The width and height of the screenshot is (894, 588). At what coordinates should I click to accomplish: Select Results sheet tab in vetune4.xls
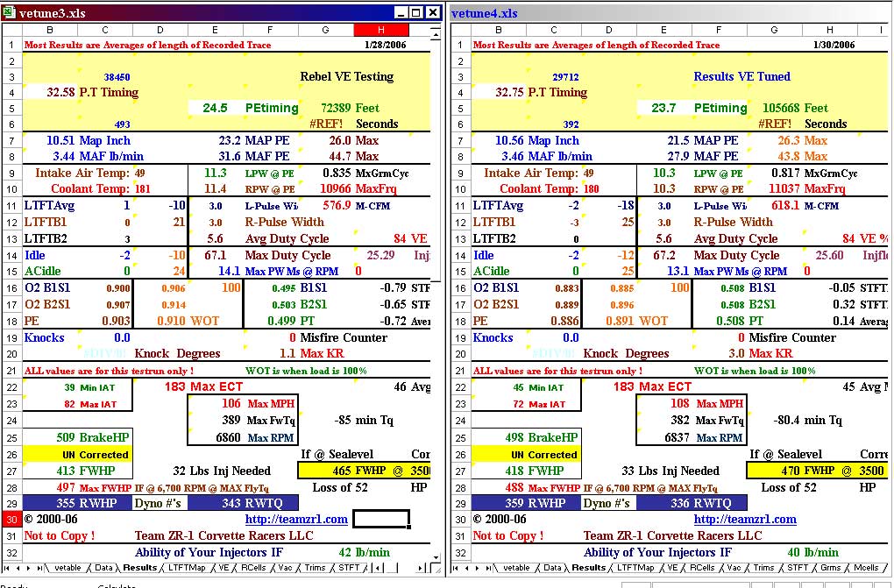tap(588, 568)
